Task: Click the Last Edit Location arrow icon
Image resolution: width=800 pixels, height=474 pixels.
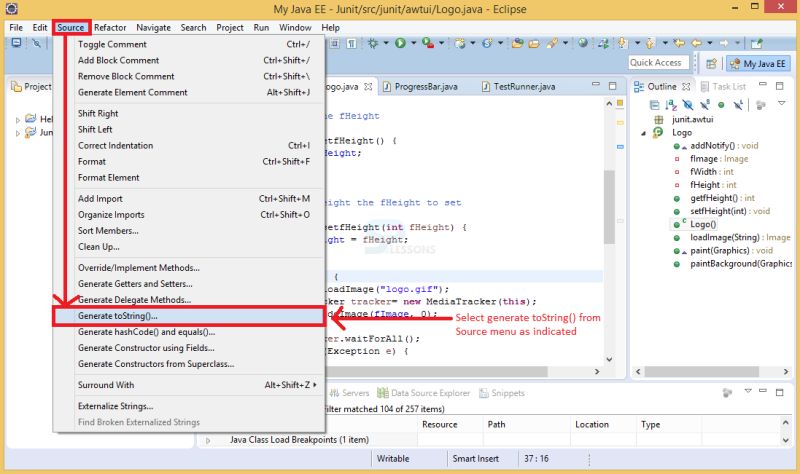Action: (679, 43)
